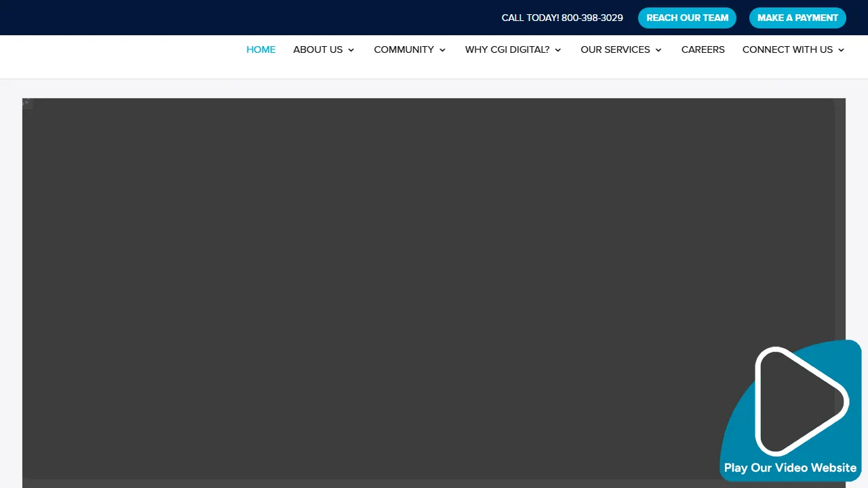Expand the OUR SERVICES chevron
Image resolution: width=868 pixels, height=488 pixels.
pyautogui.click(x=658, y=50)
